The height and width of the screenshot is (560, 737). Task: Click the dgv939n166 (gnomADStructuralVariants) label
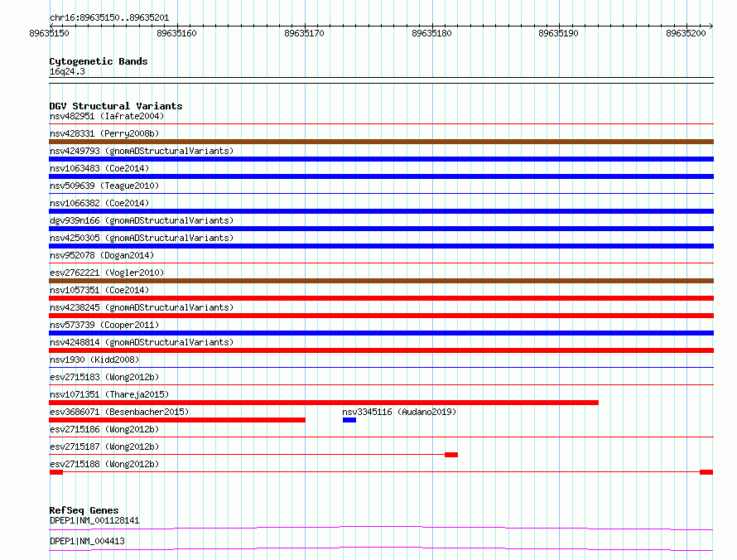coord(142,220)
